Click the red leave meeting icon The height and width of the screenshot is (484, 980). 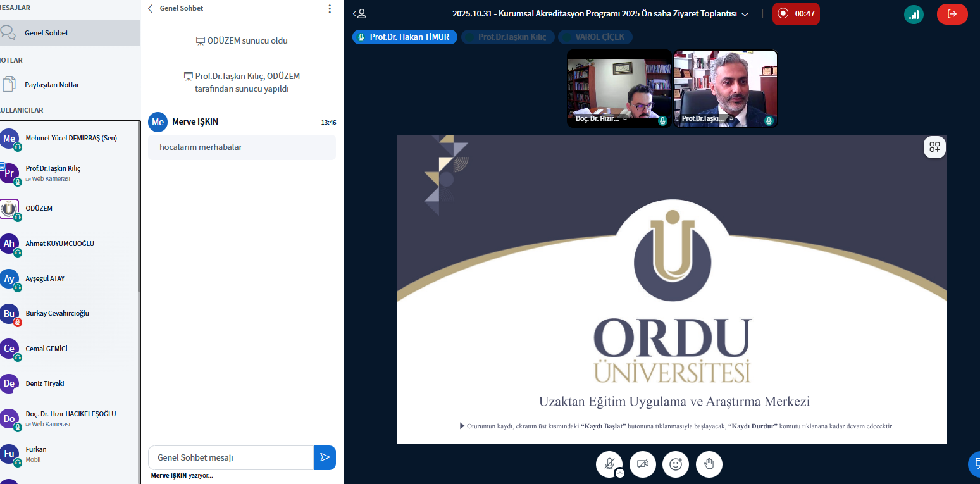[952, 14]
